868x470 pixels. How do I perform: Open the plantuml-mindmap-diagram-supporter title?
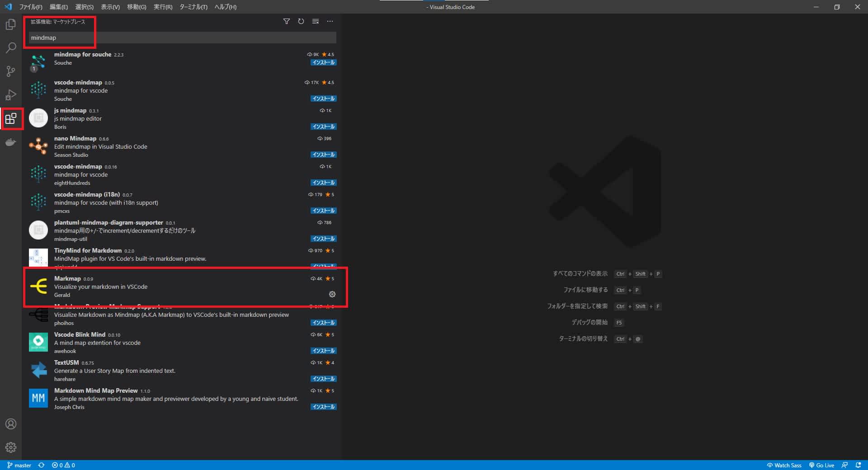click(108, 222)
